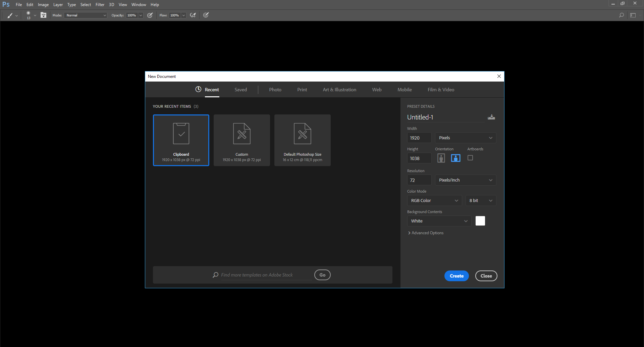Enable pressure for size icon

[x=206, y=15]
